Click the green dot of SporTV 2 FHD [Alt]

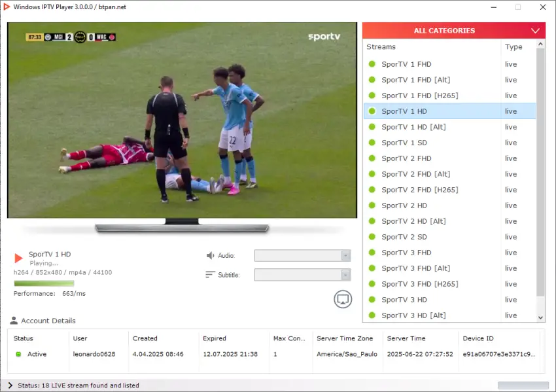point(372,174)
